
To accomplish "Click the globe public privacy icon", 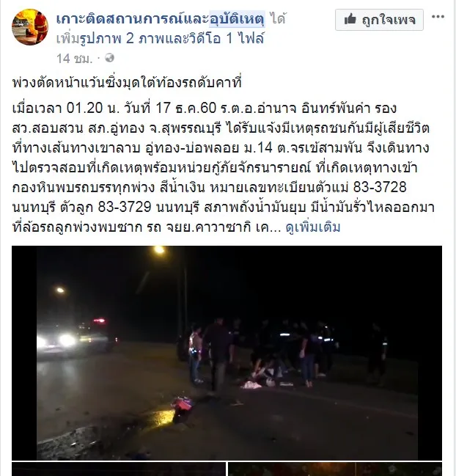I will 109,58.
